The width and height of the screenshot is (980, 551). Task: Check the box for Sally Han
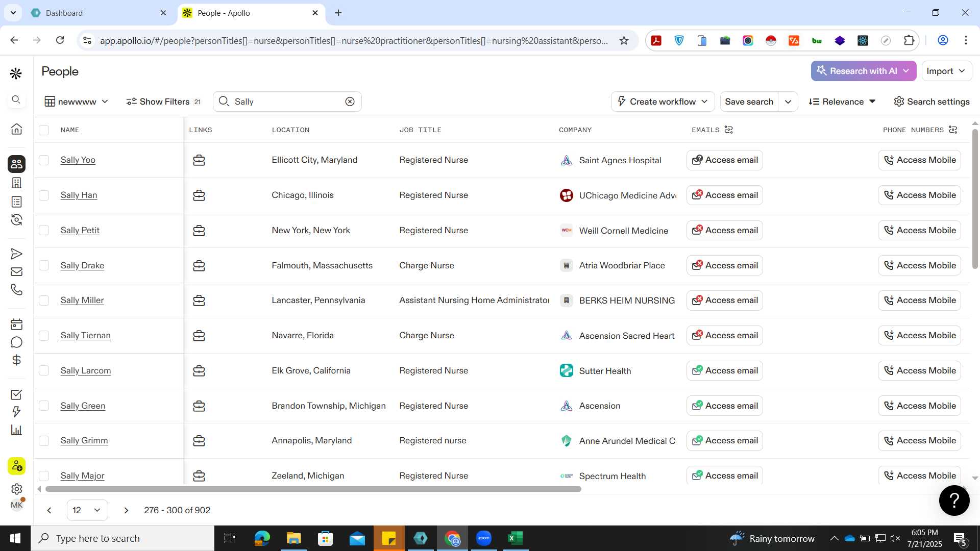pyautogui.click(x=44, y=195)
